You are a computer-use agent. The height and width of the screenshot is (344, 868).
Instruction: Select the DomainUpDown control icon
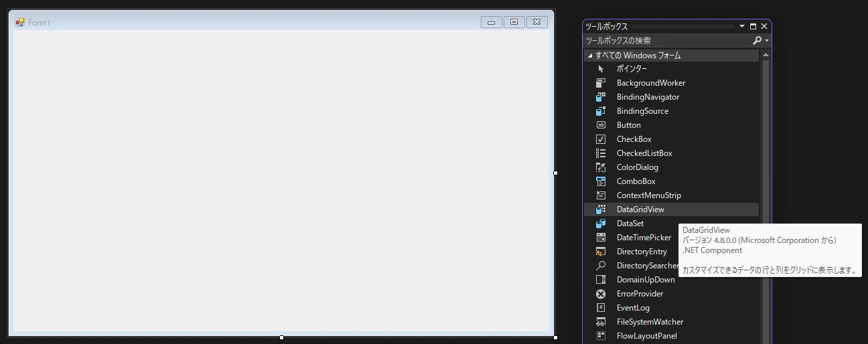click(x=601, y=280)
